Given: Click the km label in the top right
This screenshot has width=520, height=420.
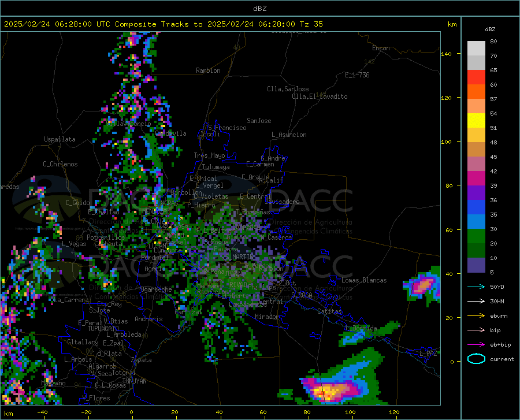Looking at the screenshot, I should point(452,24).
